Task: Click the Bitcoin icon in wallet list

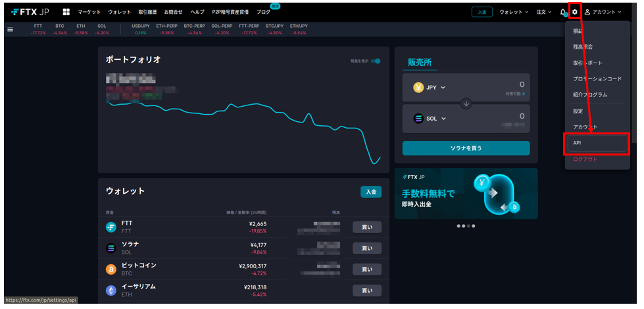Action: pos(111,269)
